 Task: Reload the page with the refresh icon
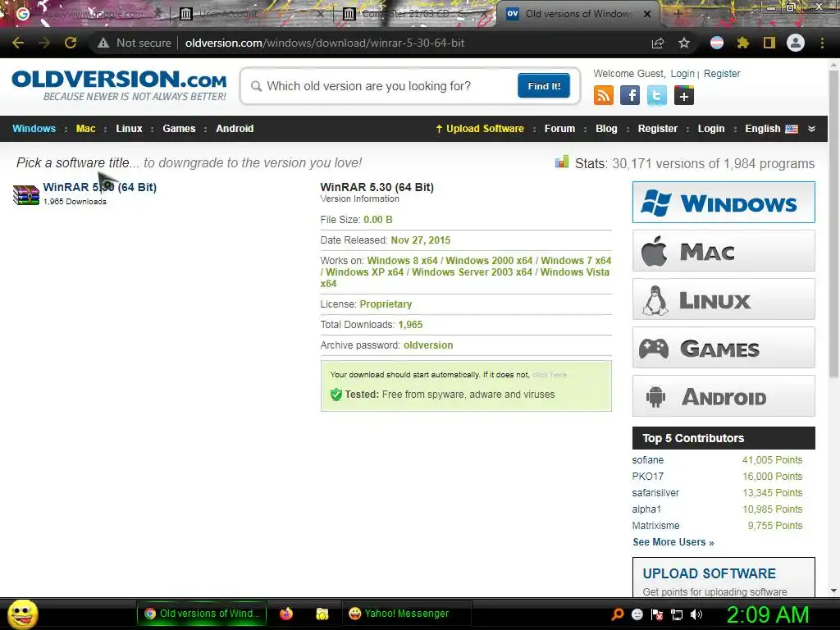click(71, 43)
